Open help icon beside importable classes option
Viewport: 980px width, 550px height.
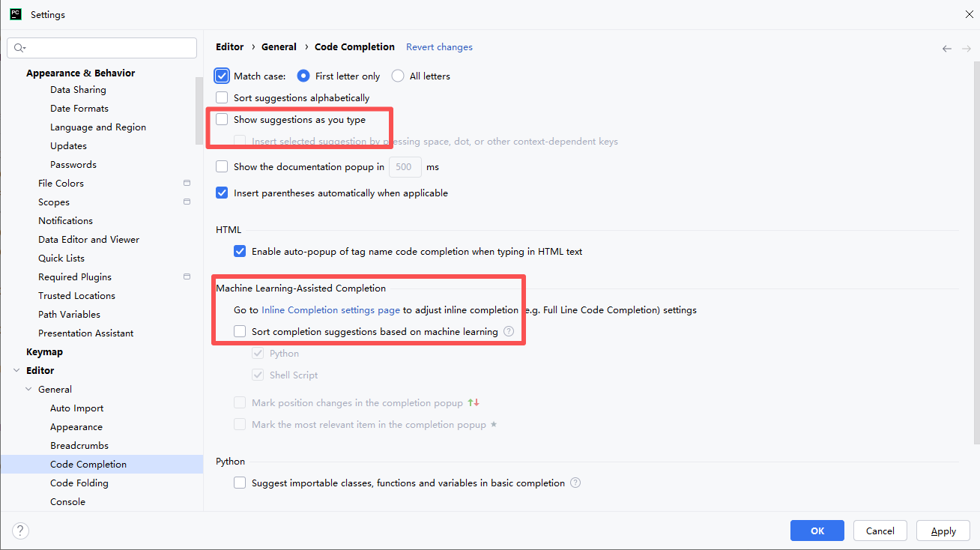[x=575, y=483]
